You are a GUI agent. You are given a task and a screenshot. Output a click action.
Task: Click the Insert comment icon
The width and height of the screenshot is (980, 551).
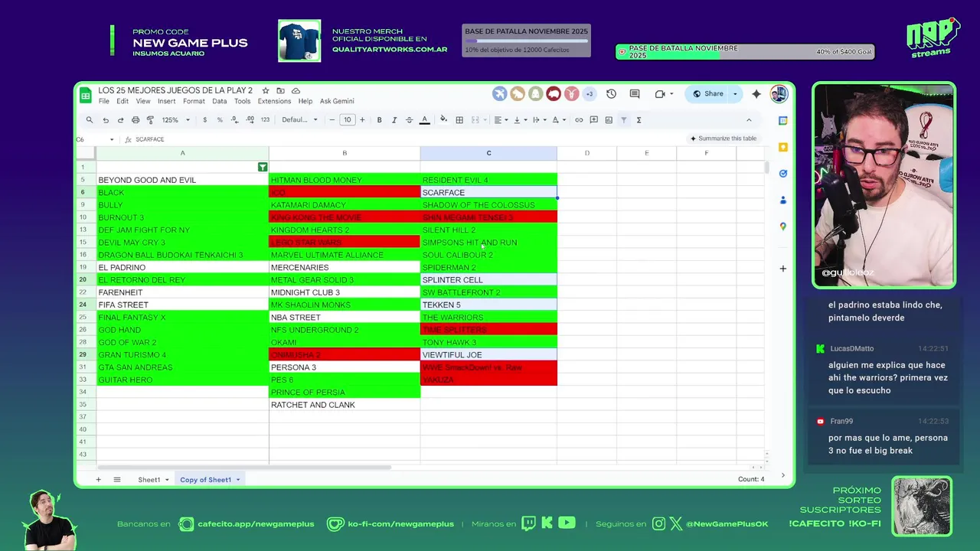[x=594, y=119]
